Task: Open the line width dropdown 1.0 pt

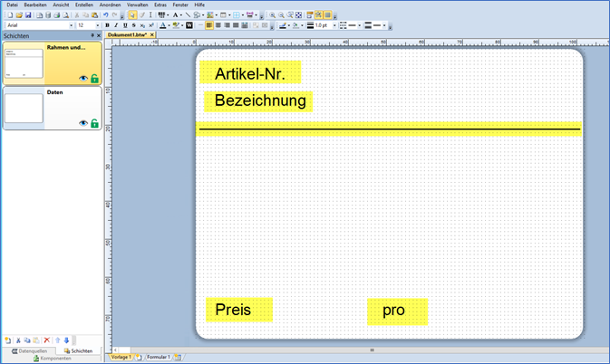Action: point(333,25)
